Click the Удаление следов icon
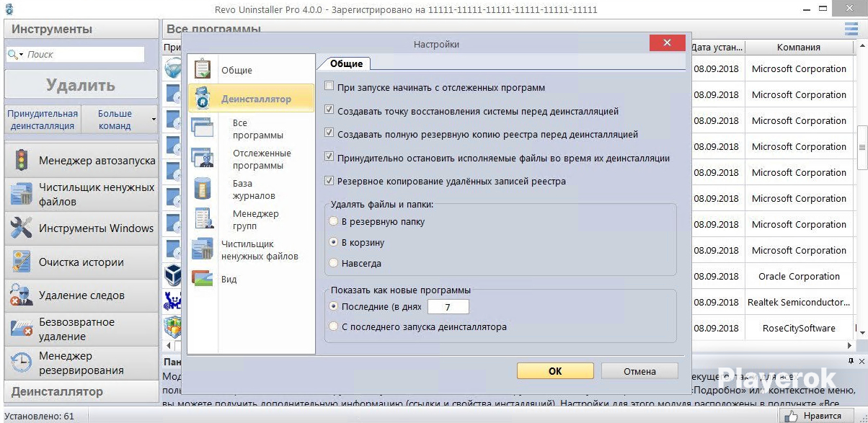The image size is (868, 423). point(21,295)
